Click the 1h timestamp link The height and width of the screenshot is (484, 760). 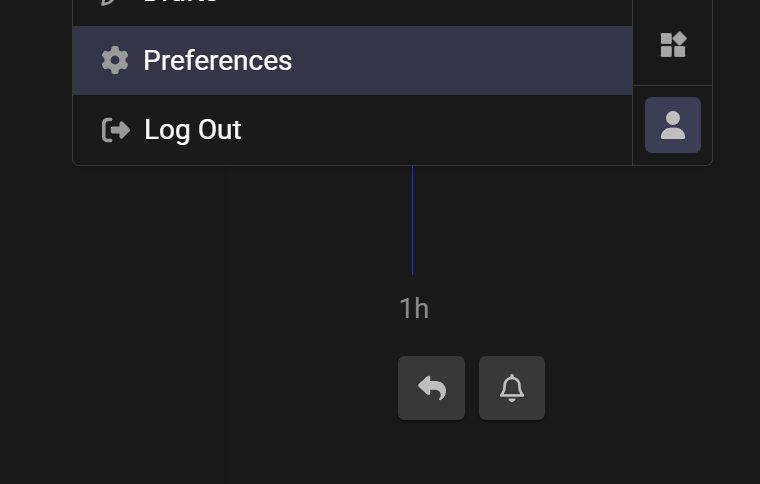414,308
